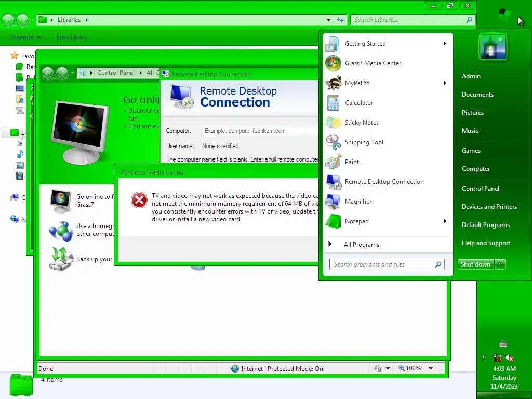532x399 pixels.
Task: Open the Organize dropdown in Libraries
Action: click(x=25, y=37)
